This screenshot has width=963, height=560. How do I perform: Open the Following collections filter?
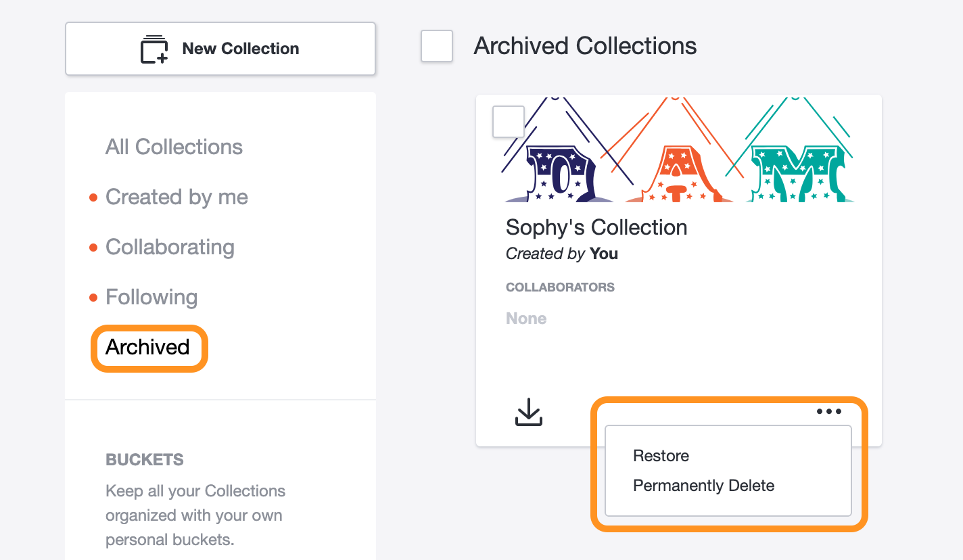coord(151,297)
